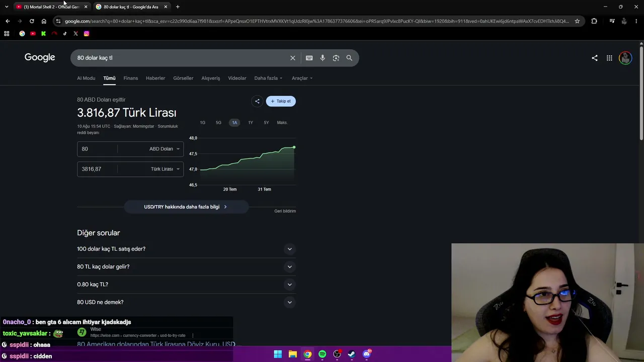Go to Google homepage via the logo
This screenshot has height=362, width=644.
pos(40,57)
